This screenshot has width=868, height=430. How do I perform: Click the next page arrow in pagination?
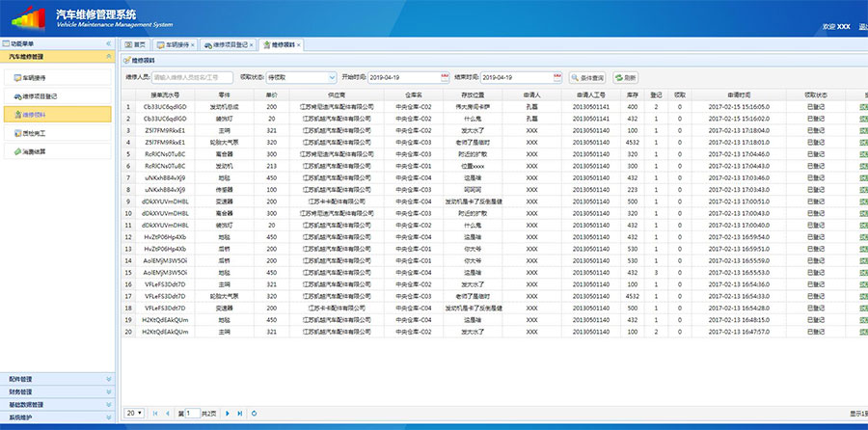tap(228, 413)
